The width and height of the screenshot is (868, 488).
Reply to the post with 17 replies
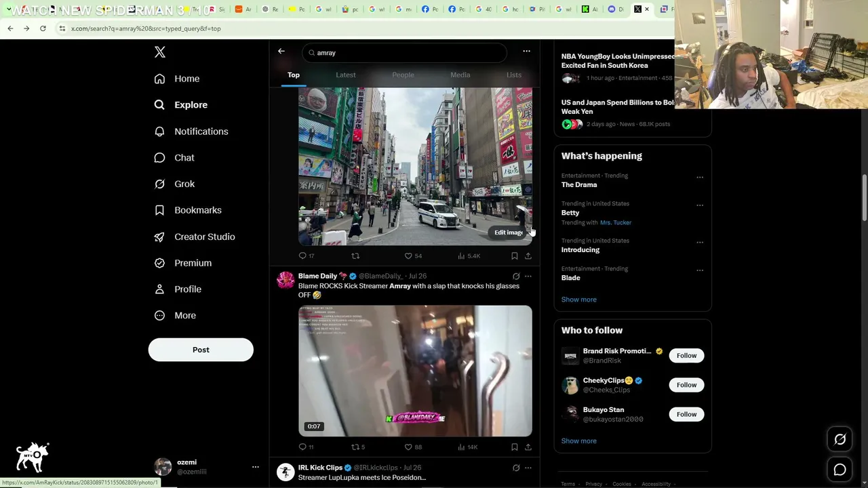click(307, 256)
